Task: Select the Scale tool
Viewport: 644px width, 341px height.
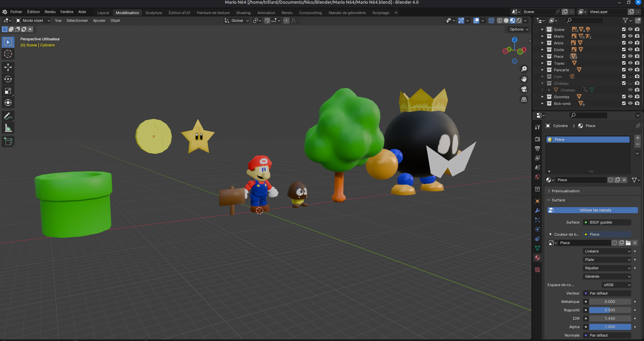Action: (x=8, y=91)
